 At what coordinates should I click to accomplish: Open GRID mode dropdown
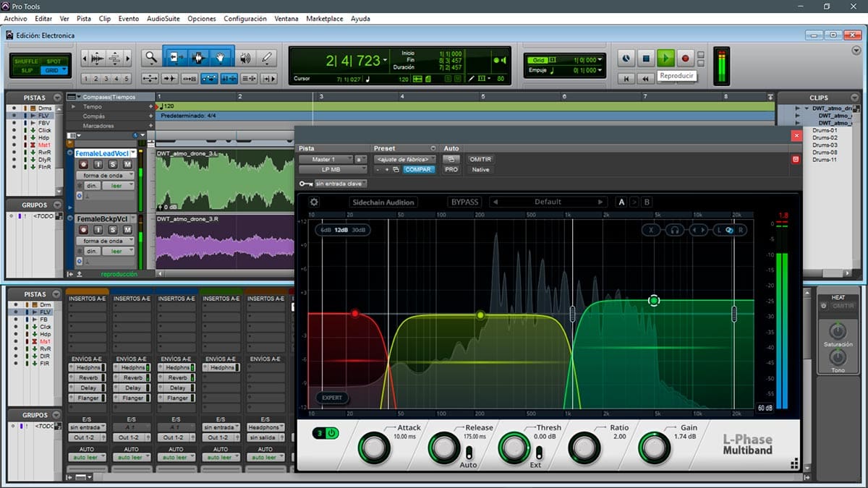point(54,70)
